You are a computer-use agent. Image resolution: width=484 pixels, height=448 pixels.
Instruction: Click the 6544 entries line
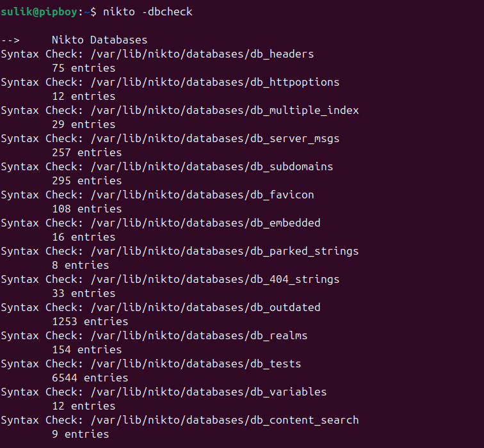90,378
